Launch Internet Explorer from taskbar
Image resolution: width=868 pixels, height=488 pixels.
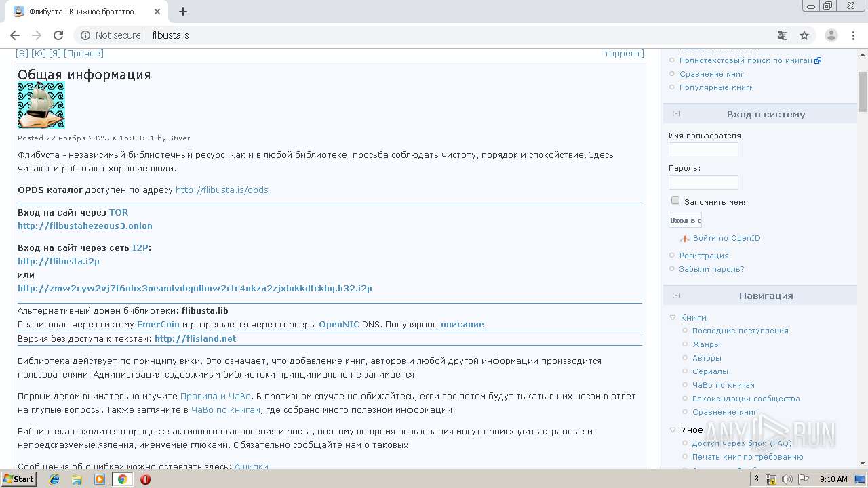54,479
